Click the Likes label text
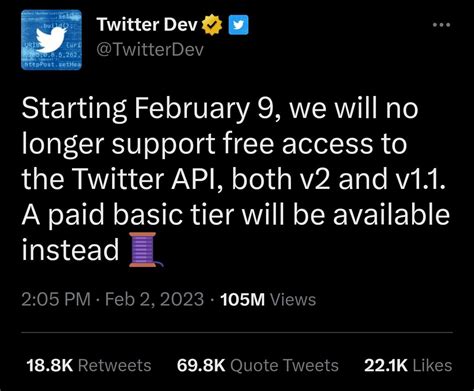The height and width of the screenshot is (391, 474). tap(432, 365)
